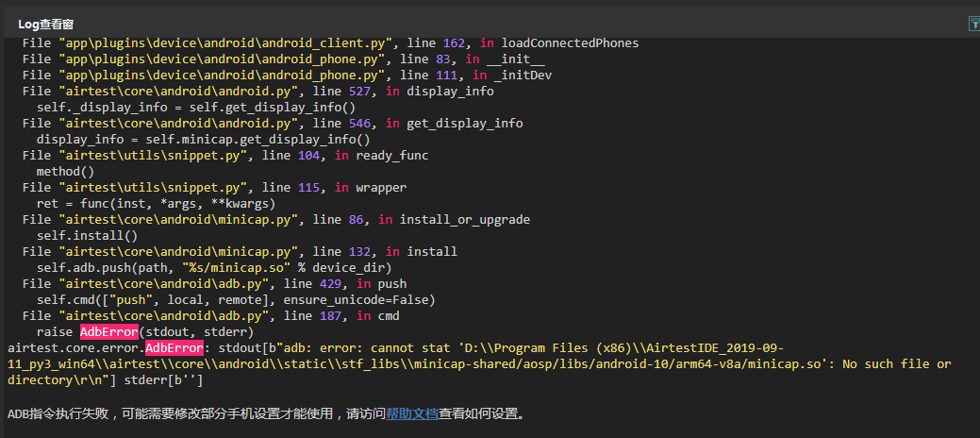Click the android.py line 546 get_display_info row
This screenshot has height=438, width=980.
273,124
